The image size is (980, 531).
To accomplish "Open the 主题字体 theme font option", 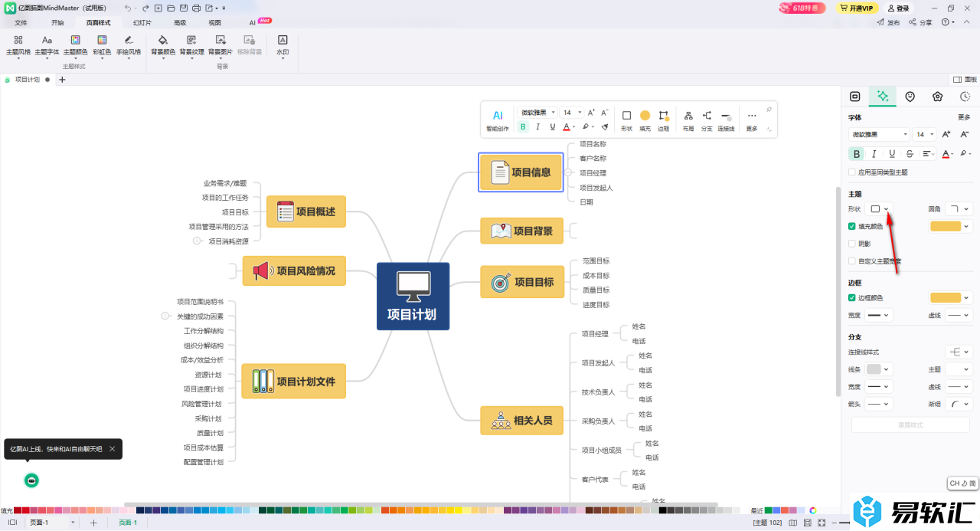I will [47, 45].
